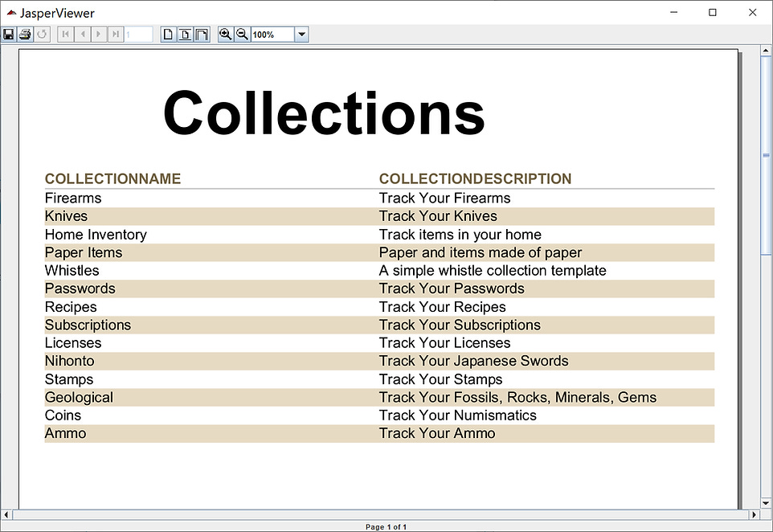Screen dimensions: 773x532
Task: Click the vertical scrollbar thumb
Action: 766,156
